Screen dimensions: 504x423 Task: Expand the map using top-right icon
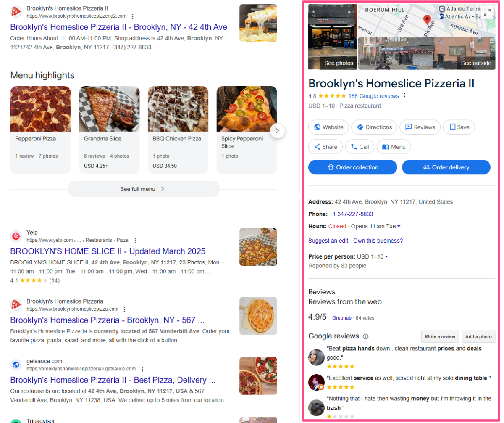487,13
